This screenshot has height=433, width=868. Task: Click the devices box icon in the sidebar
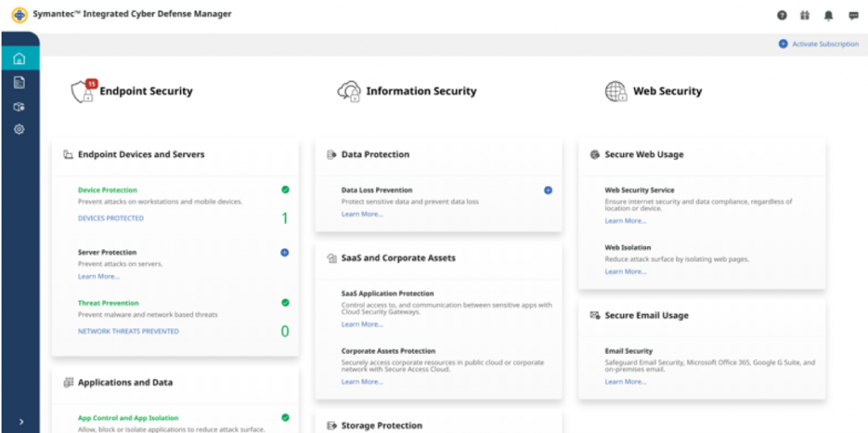click(x=19, y=106)
